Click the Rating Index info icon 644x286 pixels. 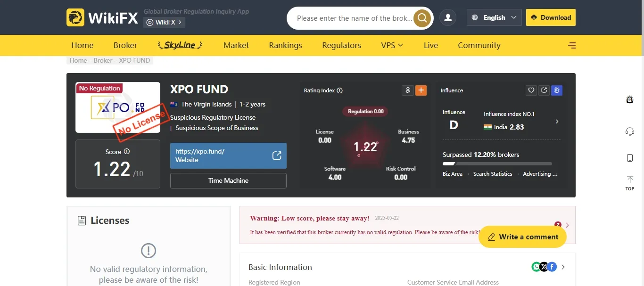340,90
